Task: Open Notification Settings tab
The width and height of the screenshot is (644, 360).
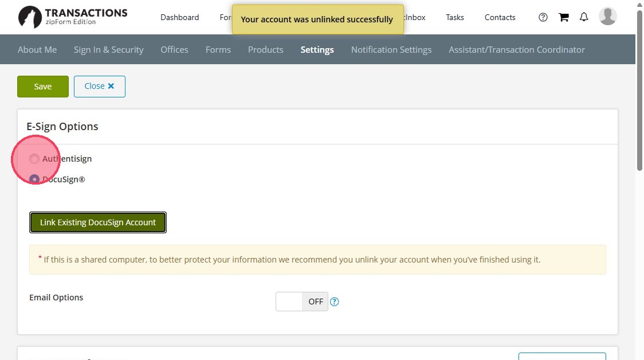Action: (391, 50)
